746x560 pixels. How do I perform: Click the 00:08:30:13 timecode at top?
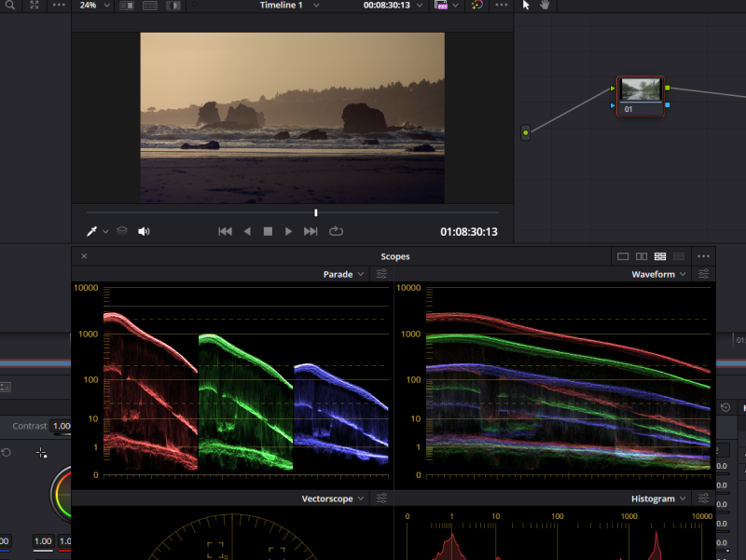point(386,6)
